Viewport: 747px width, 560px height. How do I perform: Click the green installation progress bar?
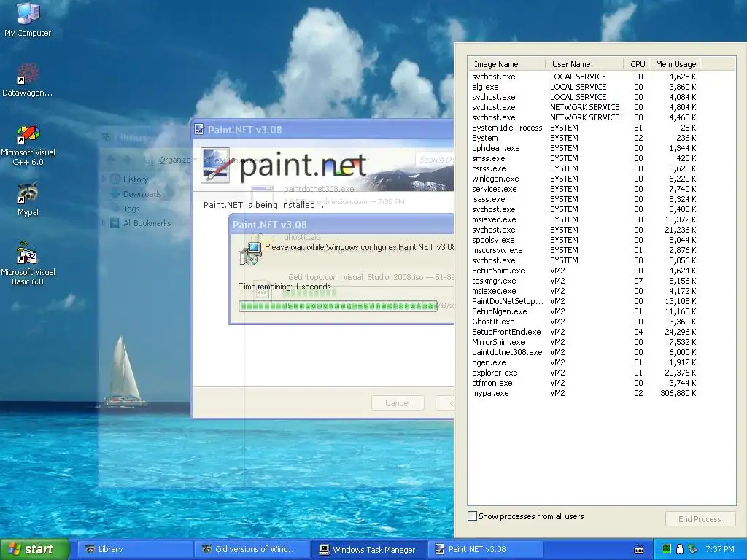338,306
